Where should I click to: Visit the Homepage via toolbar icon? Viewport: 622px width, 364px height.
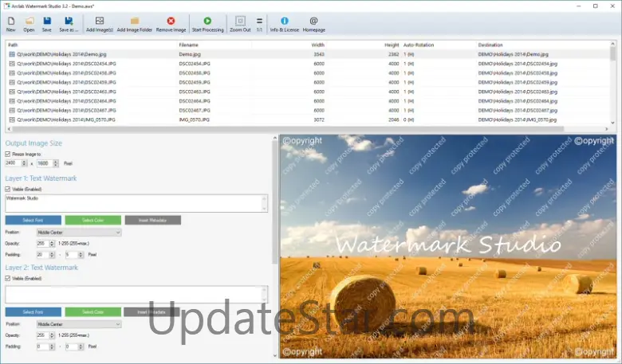(313, 24)
